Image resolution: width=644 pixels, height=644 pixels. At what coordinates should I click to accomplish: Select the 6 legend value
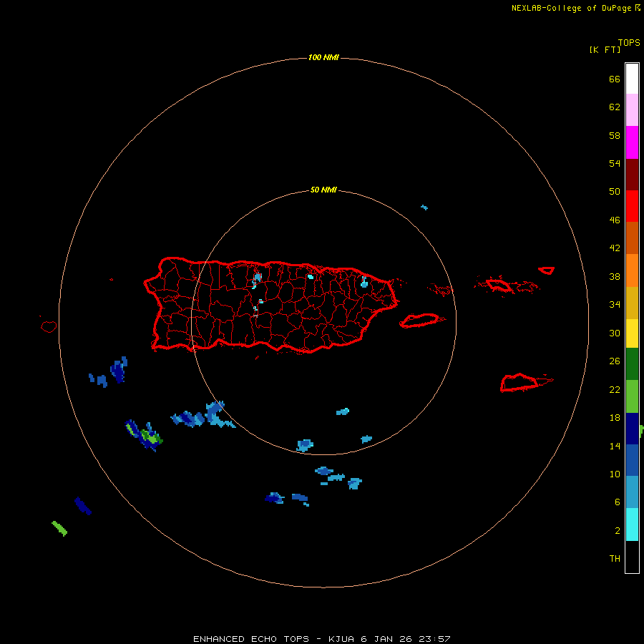point(618,502)
